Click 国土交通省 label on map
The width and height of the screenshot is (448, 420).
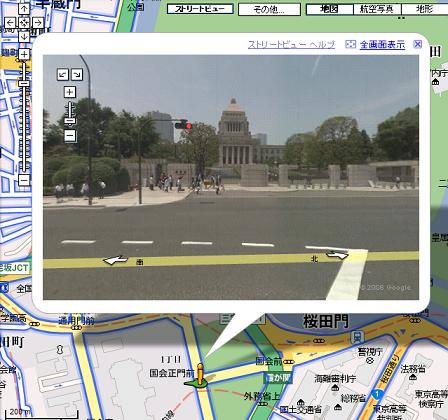(300, 409)
